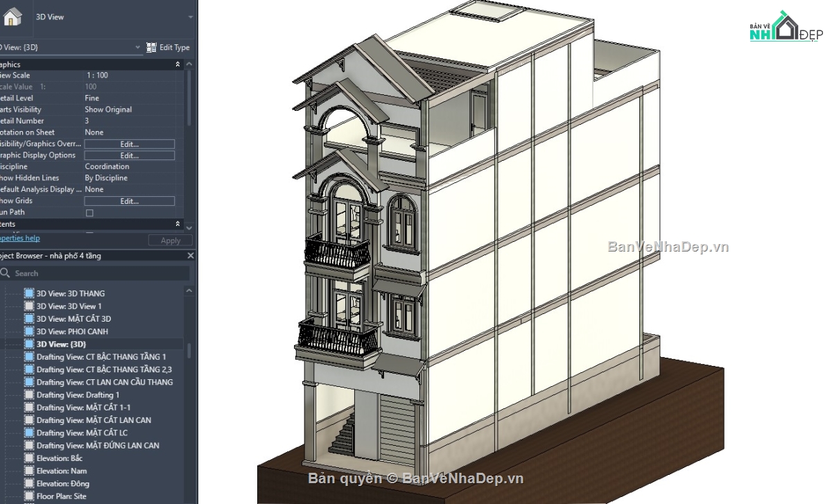Open the 3D View type selector dropdown arrow
832x504 pixels.
pyautogui.click(x=191, y=17)
